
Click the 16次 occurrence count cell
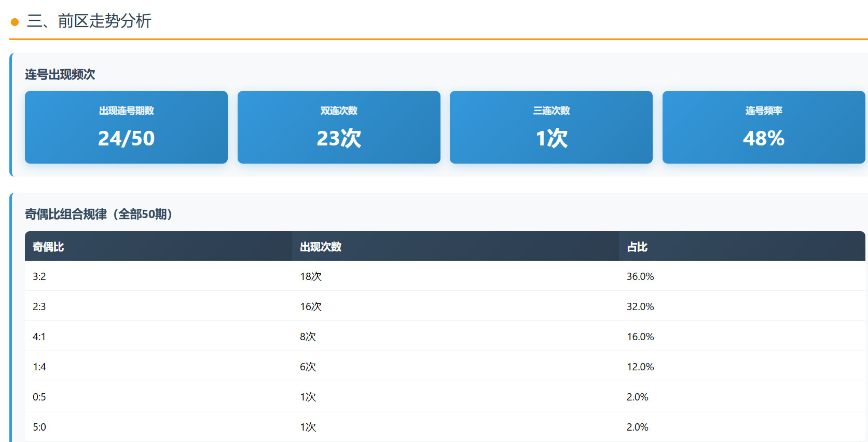tap(311, 306)
